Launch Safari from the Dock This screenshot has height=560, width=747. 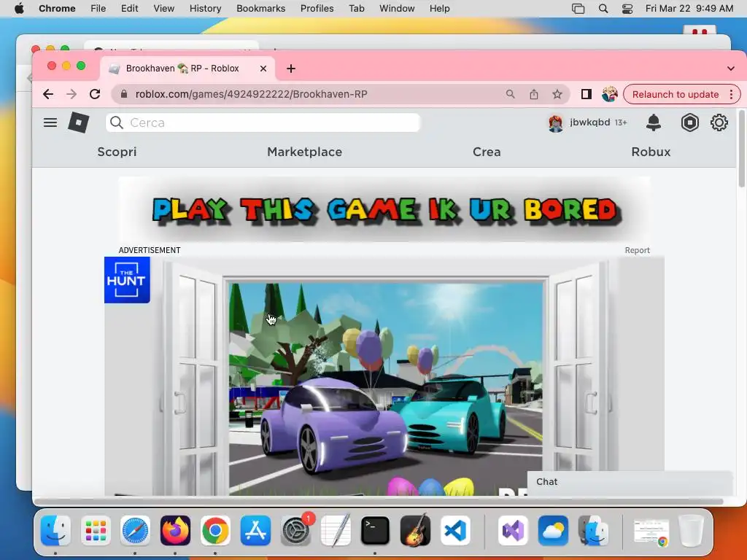135,531
